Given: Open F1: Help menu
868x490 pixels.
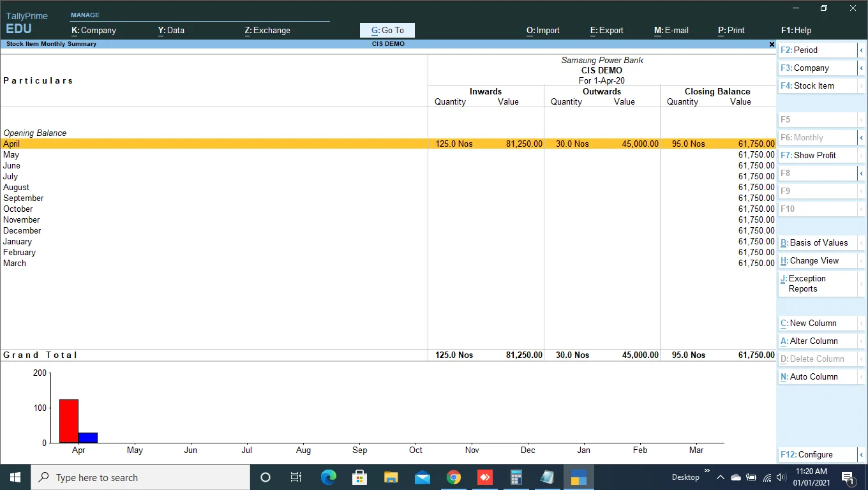Looking at the screenshot, I should click(797, 30).
